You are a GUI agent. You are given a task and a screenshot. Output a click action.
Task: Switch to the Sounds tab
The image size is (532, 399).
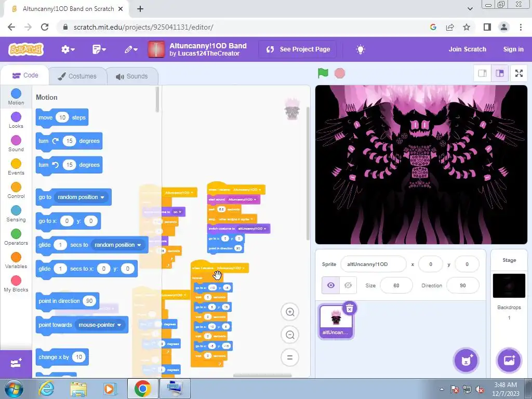pos(132,76)
